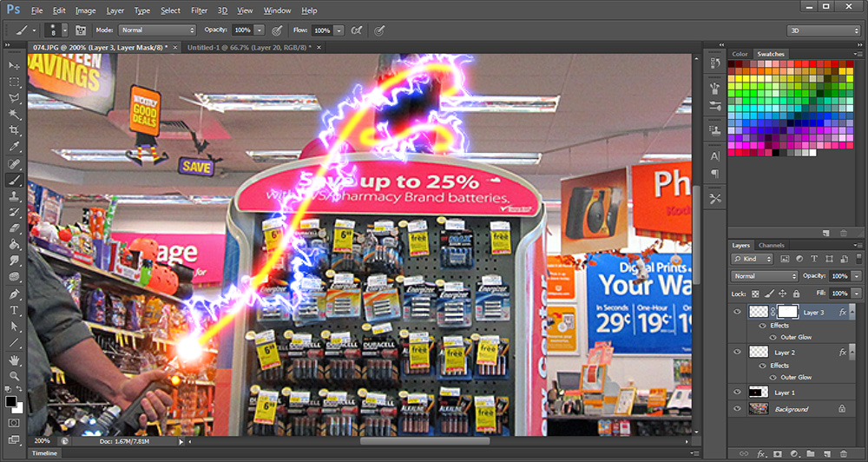Enable airbrush-style build-up icon
Screen dimensions: 868x462
tap(357, 30)
